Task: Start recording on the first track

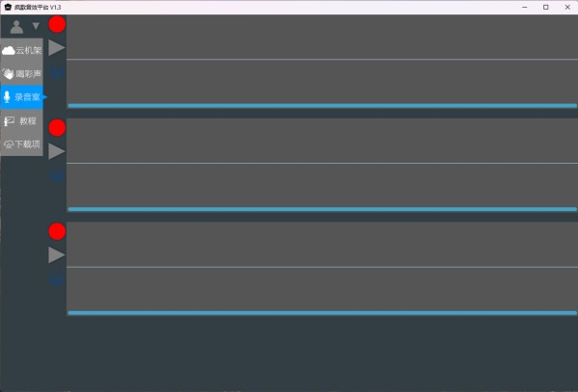Action: click(x=57, y=24)
